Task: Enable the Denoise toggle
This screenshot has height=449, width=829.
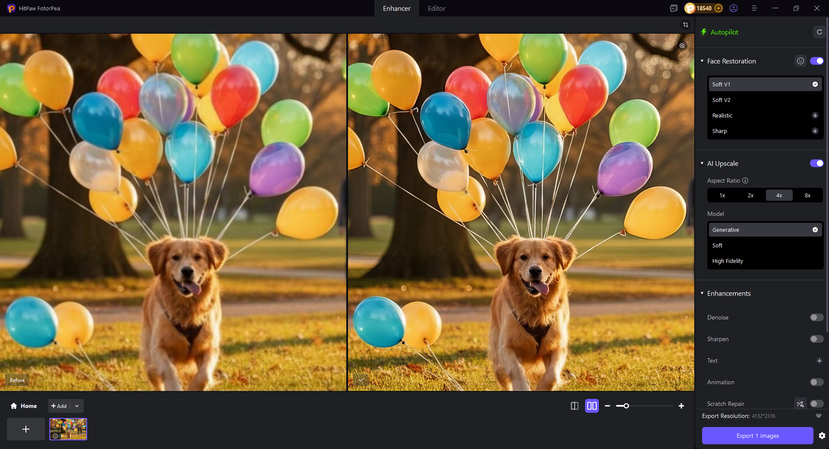Action: (x=817, y=317)
